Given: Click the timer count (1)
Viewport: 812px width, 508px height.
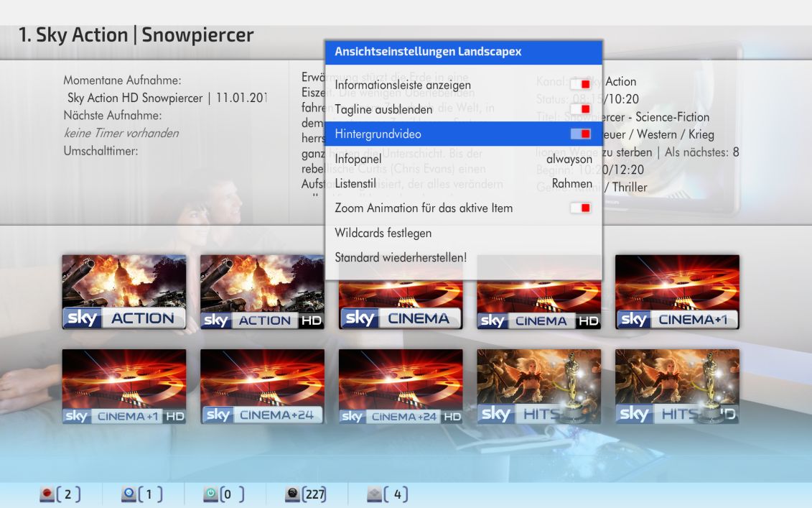Looking at the screenshot, I should (149, 494).
